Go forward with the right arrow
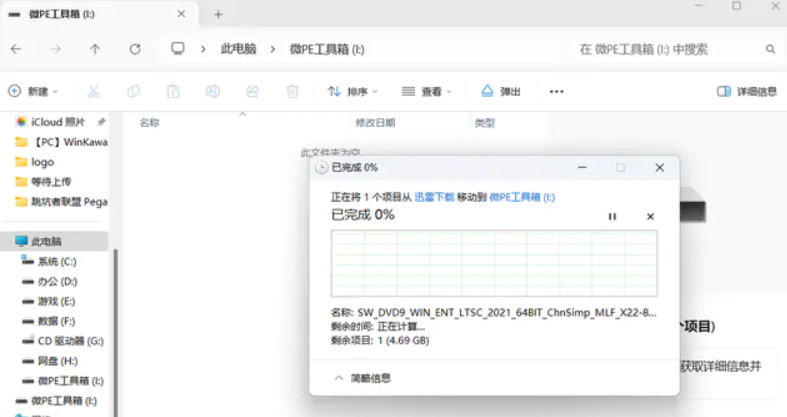 click(55, 49)
